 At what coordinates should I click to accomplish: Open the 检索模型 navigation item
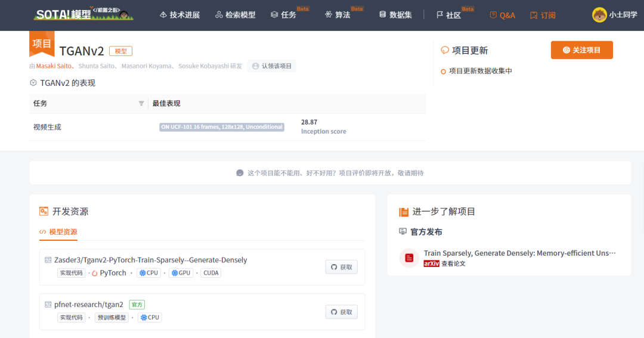[x=236, y=15]
